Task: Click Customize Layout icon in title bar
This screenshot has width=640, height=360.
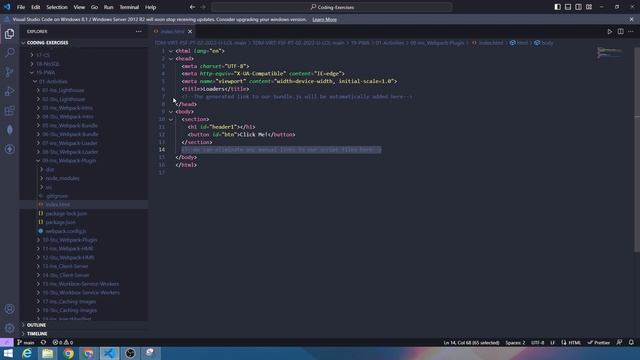Action: click(x=589, y=7)
